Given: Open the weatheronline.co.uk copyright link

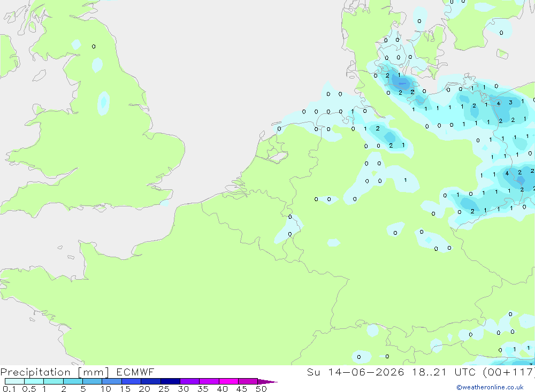Looking at the screenshot, I should [x=490, y=387].
